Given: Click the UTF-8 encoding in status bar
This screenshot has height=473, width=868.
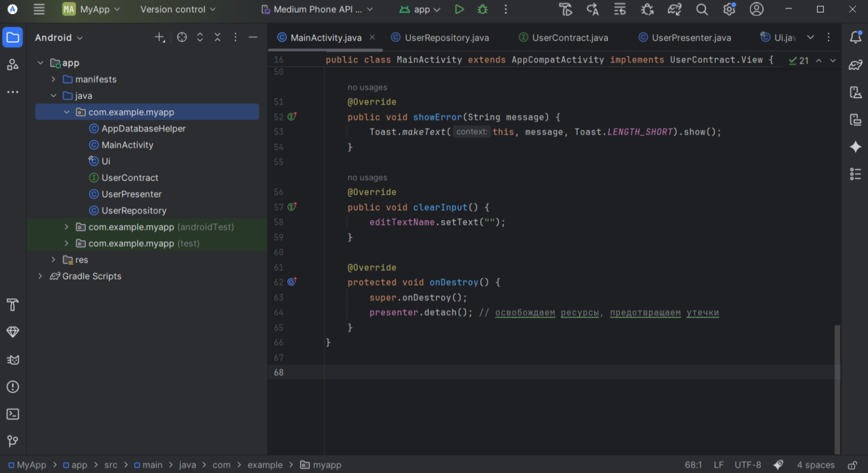Looking at the screenshot, I should coord(747,465).
